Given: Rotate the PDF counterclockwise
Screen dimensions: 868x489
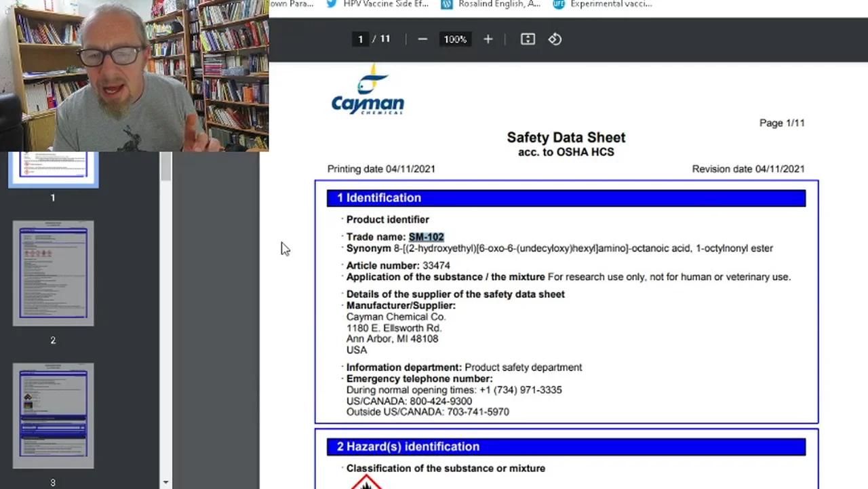Looking at the screenshot, I should 555,39.
